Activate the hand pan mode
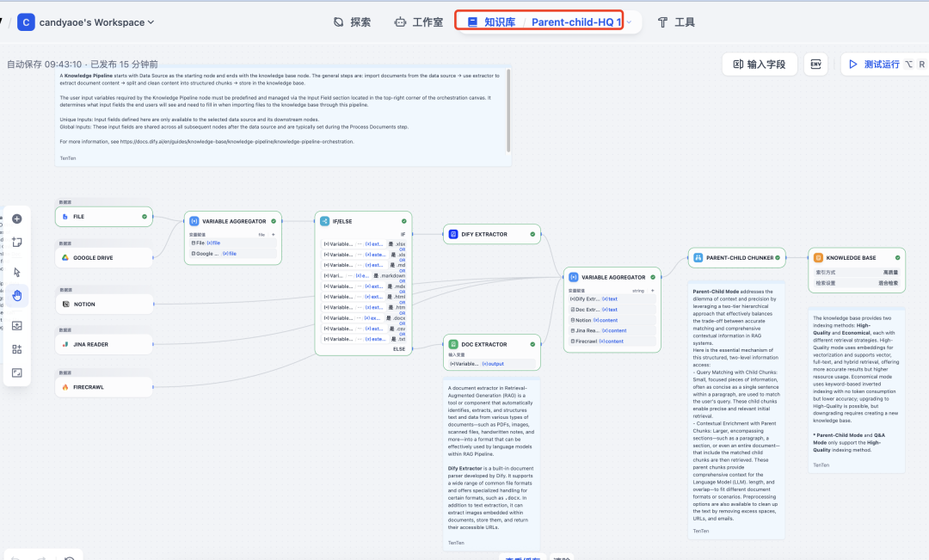 pos(17,295)
